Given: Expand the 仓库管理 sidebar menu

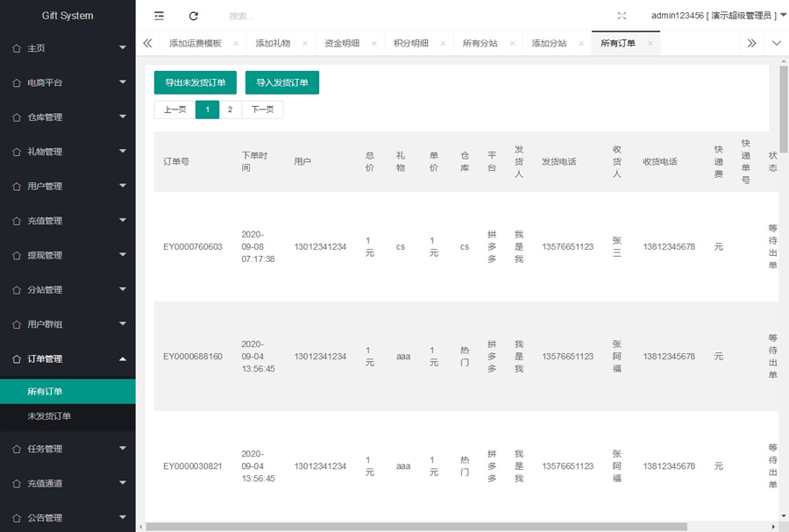Looking at the screenshot, I should coord(68,117).
